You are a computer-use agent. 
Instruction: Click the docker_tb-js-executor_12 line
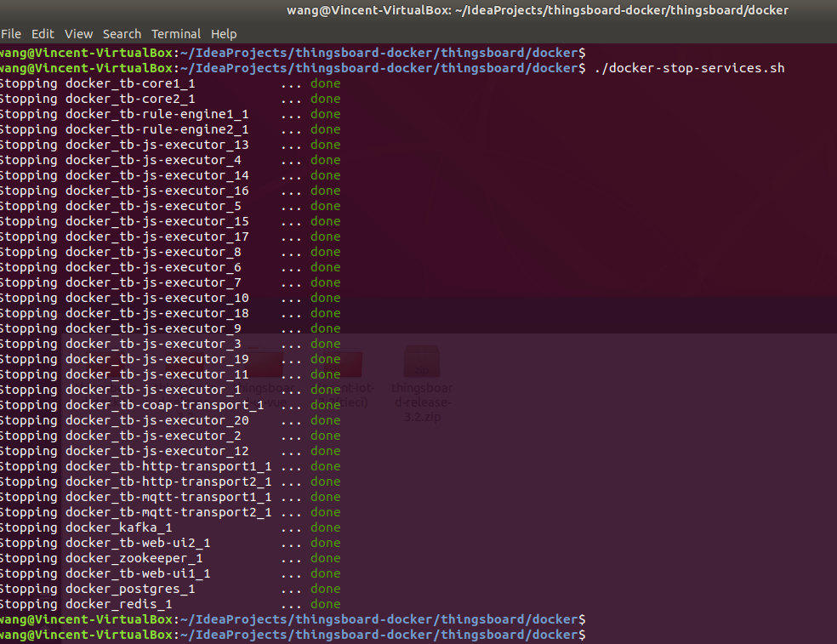pyautogui.click(x=170, y=451)
